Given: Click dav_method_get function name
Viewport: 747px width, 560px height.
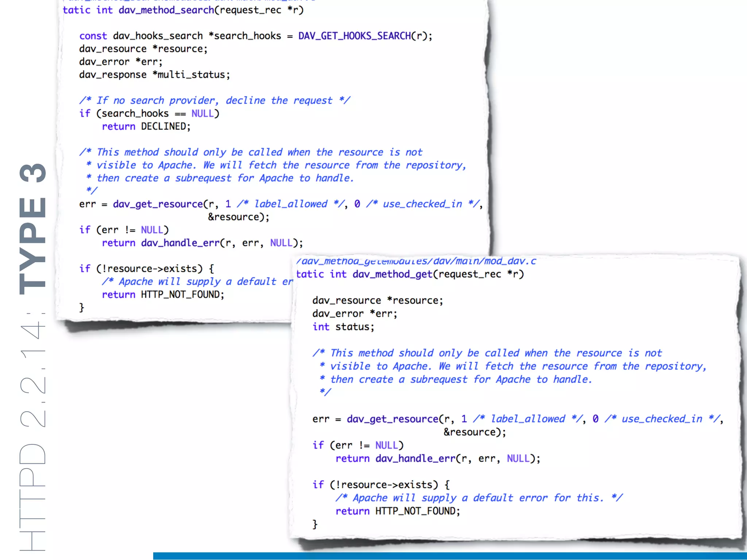Looking at the screenshot, I should [392, 274].
